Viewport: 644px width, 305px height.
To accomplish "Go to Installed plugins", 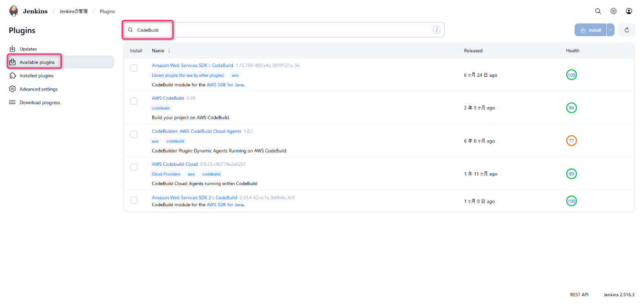I will click(x=61, y=76).
